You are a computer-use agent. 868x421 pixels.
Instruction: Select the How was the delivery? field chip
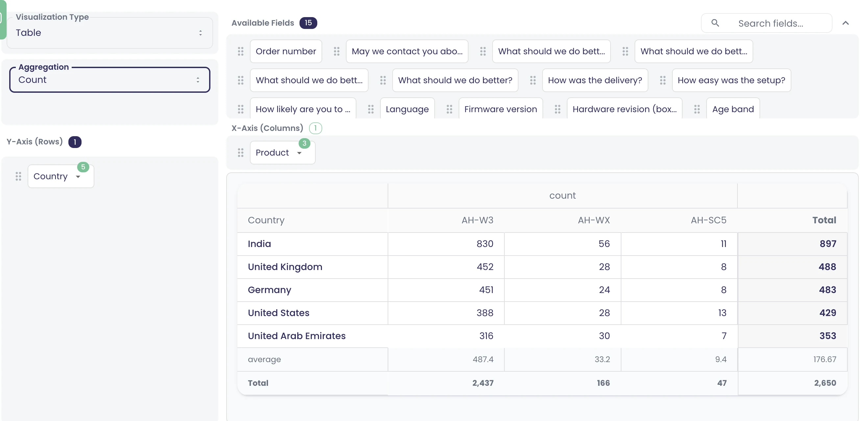point(595,80)
